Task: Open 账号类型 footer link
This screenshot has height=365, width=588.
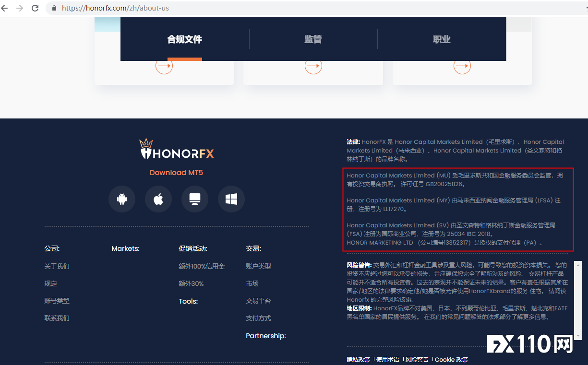Action: tap(57, 301)
